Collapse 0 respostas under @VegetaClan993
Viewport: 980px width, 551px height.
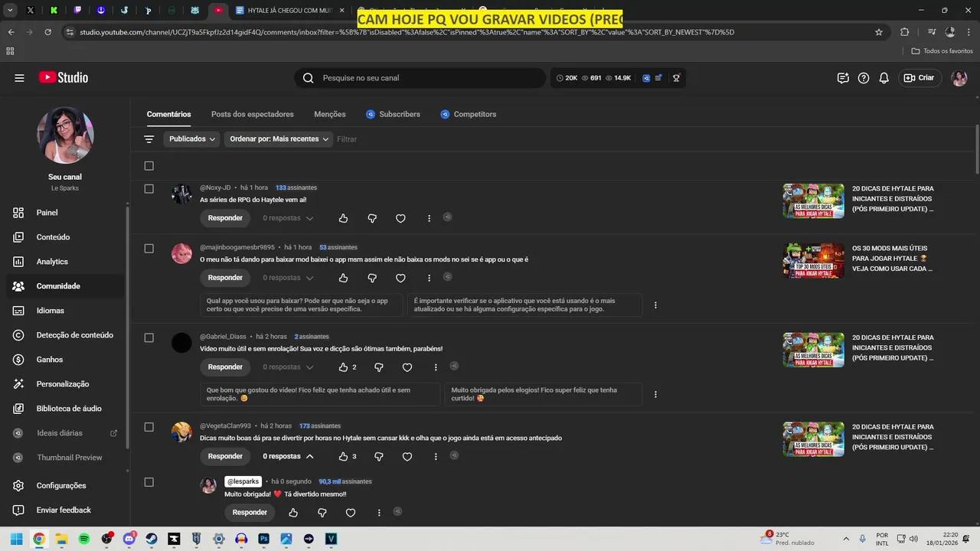tap(288, 457)
